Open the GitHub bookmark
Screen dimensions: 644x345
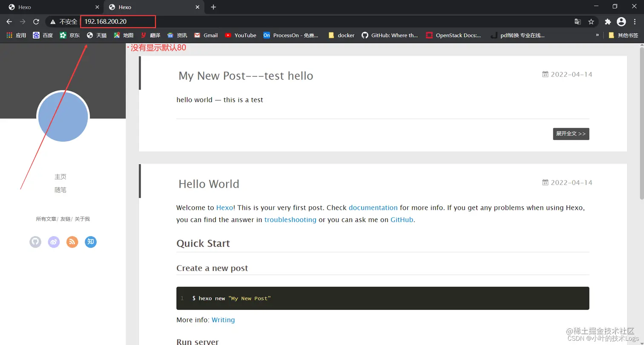click(x=390, y=35)
